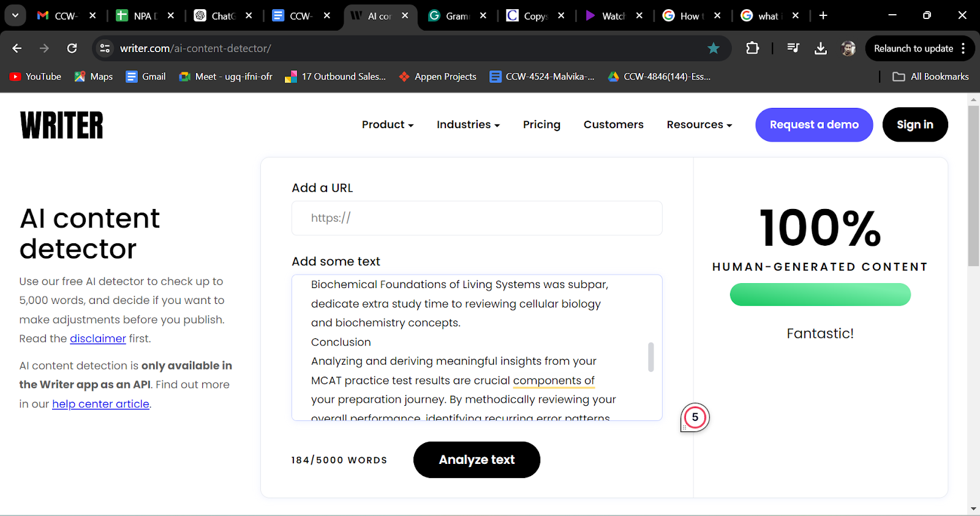
Task: Open the YouTube bookmark
Action: click(x=36, y=77)
